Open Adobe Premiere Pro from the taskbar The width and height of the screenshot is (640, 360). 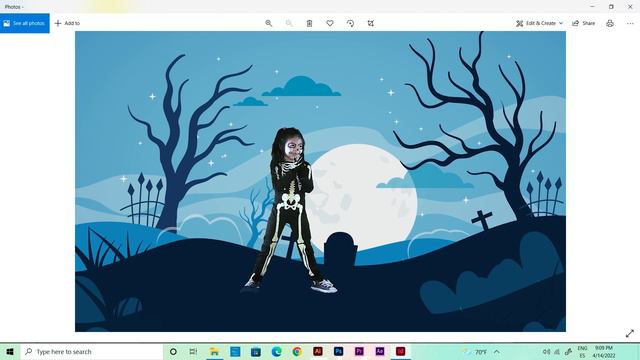359,351
